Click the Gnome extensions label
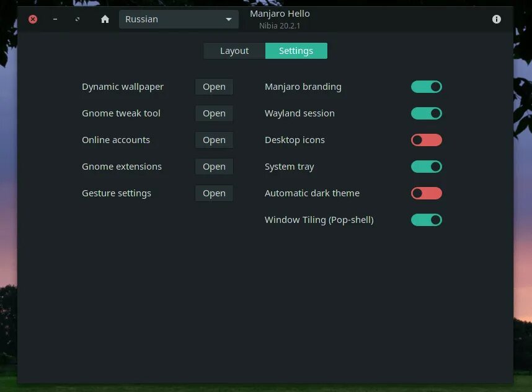This screenshot has width=532, height=392. coord(122,167)
